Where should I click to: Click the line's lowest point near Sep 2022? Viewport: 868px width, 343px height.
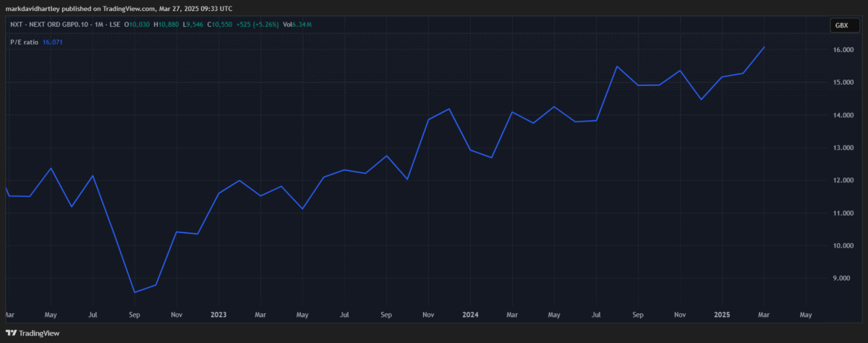coord(135,292)
